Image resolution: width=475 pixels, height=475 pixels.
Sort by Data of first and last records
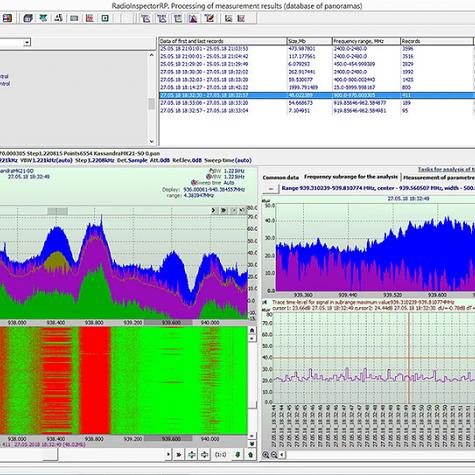pos(223,41)
